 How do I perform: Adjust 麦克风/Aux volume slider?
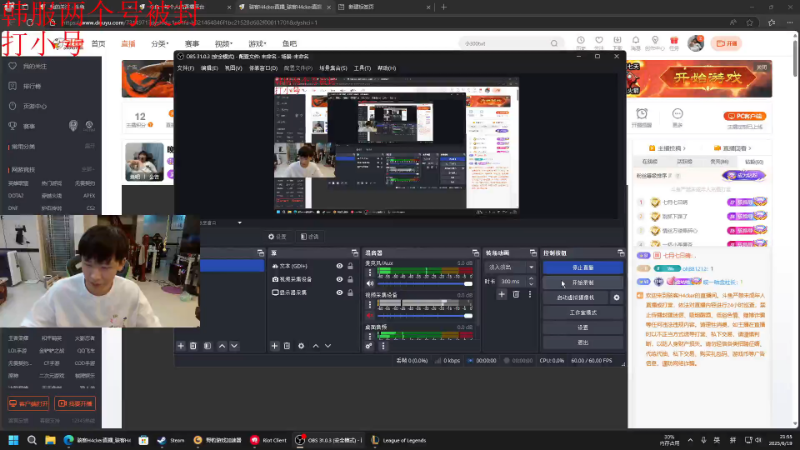425,284
